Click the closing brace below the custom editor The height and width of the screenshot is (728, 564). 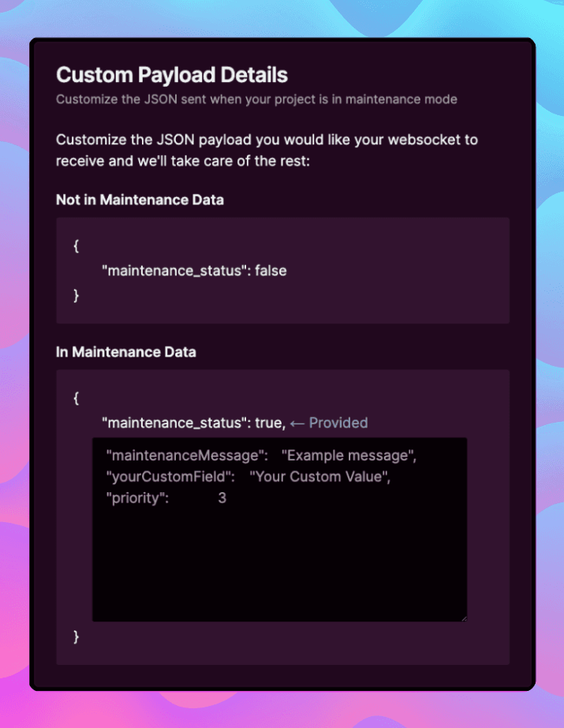tap(75, 637)
